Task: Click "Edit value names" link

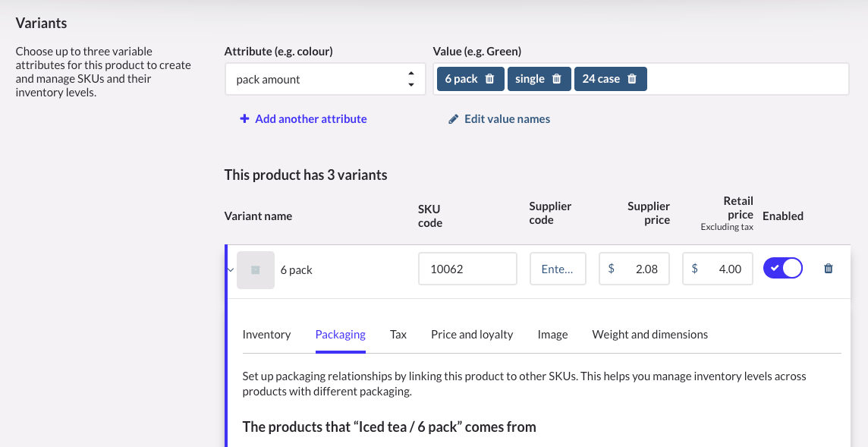Action: (x=507, y=119)
